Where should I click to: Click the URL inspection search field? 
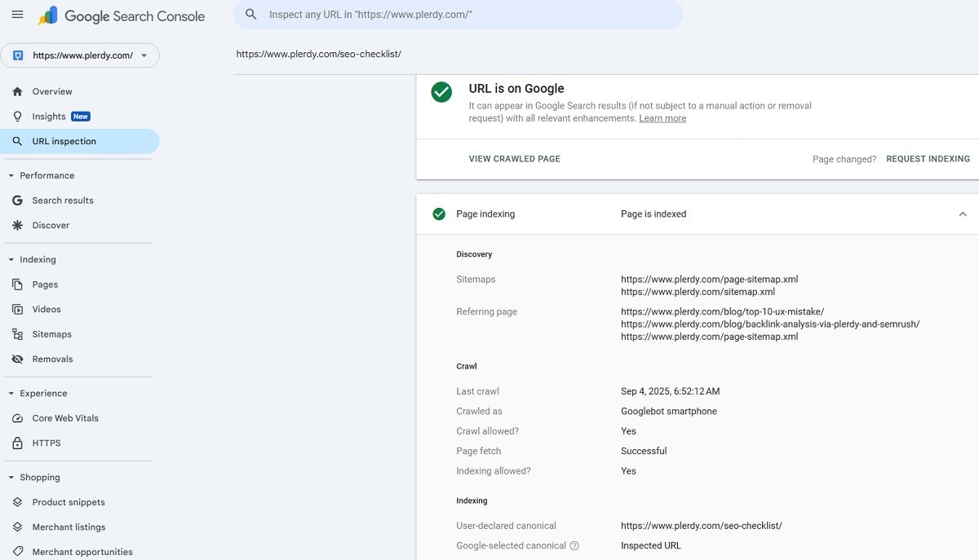(458, 15)
